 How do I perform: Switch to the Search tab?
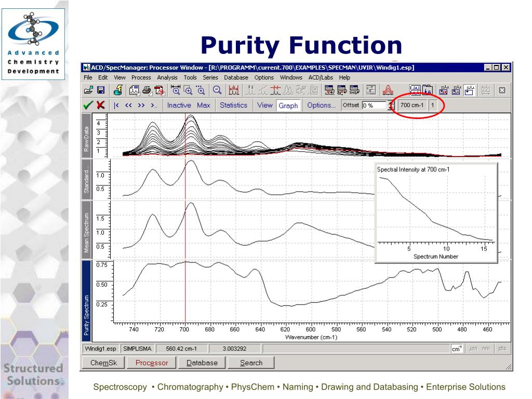(x=251, y=363)
